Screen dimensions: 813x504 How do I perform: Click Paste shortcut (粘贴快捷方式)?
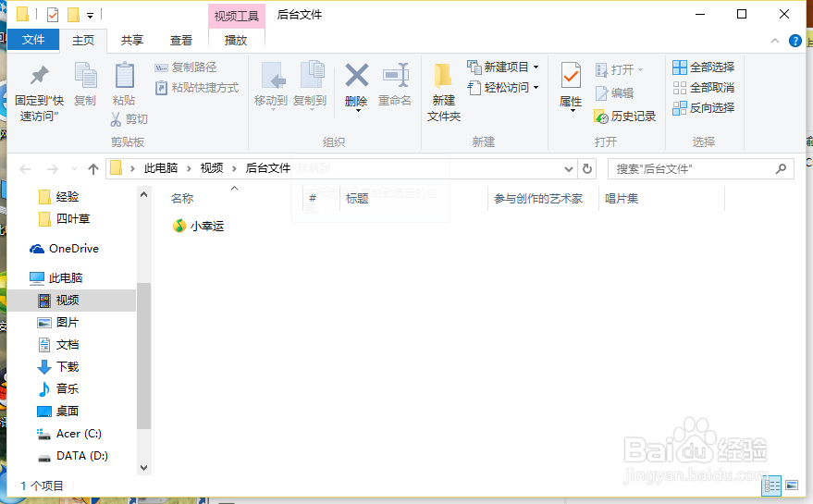coord(197,88)
